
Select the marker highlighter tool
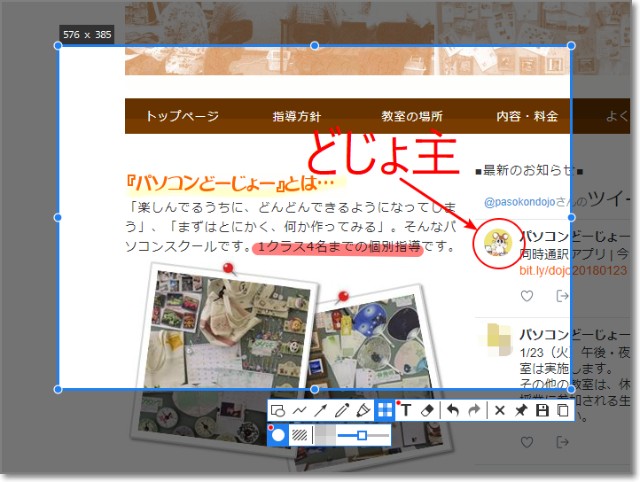[x=363, y=411]
